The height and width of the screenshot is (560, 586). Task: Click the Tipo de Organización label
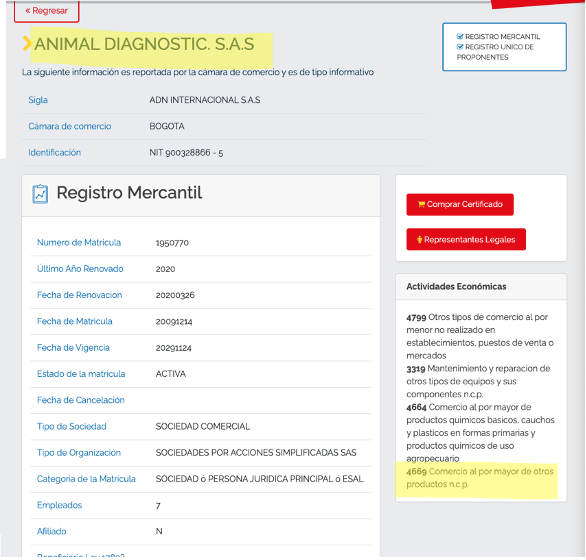[79, 453]
